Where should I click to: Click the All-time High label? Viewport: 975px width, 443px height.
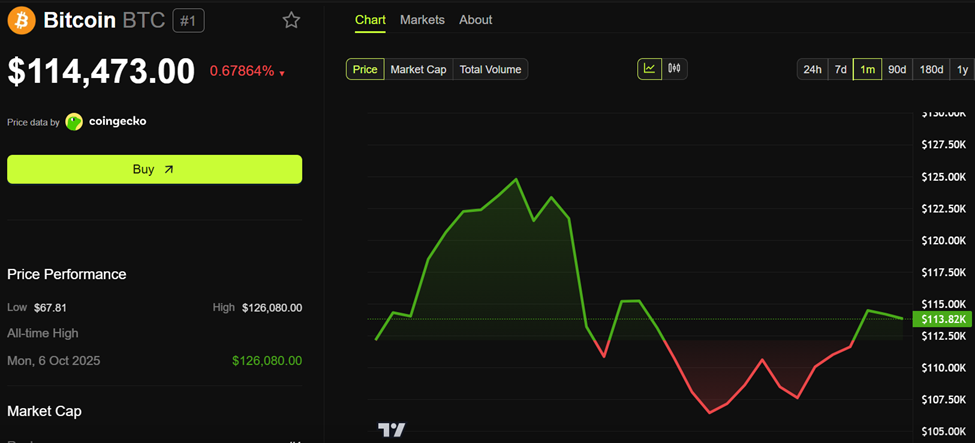click(x=43, y=333)
